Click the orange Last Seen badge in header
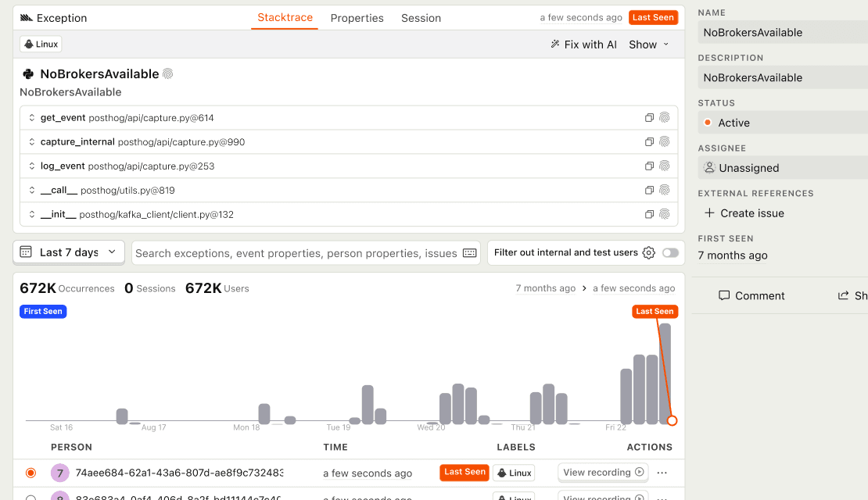This screenshot has width=868, height=500. 653,18
